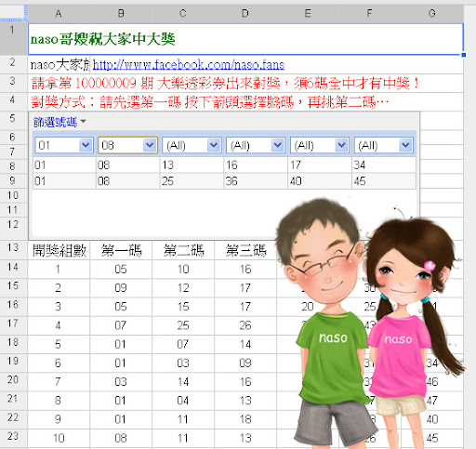Click the 開獎組數 header cell
Screen dimensions: 476x449
[x=59, y=250]
